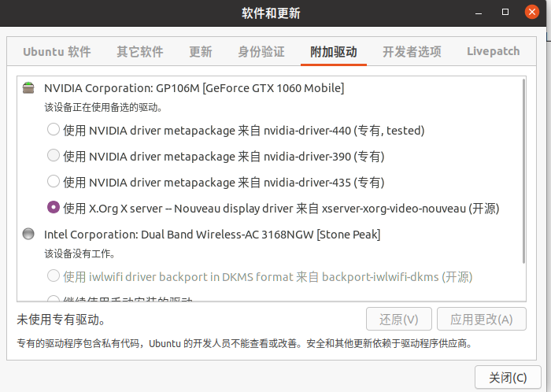Close the dialog with 关闭(C)
This screenshot has width=551, height=392.
click(508, 378)
